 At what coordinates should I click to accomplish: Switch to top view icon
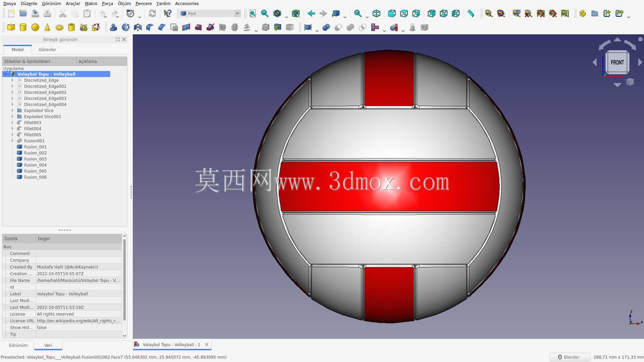pyautogui.click(x=404, y=13)
